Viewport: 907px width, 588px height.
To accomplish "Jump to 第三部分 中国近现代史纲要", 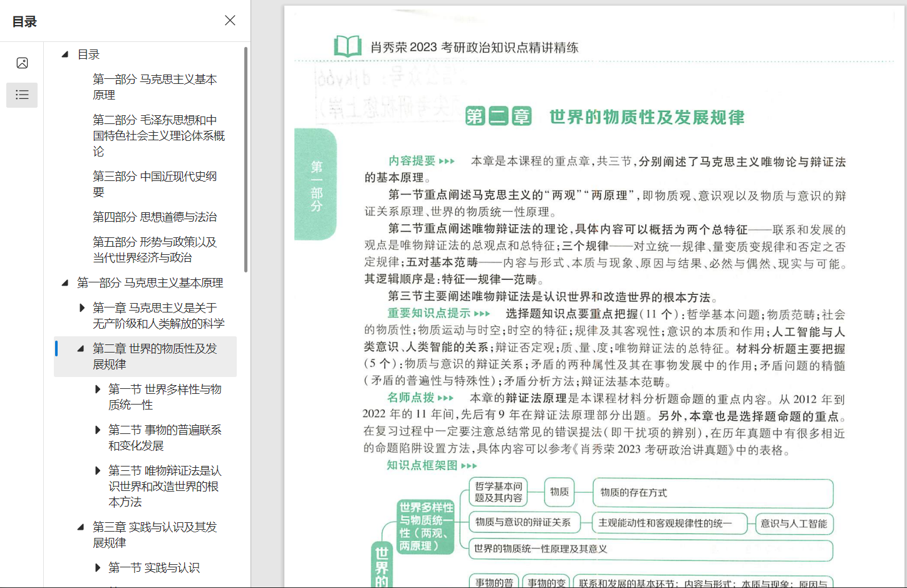I will (x=155, y=184).
